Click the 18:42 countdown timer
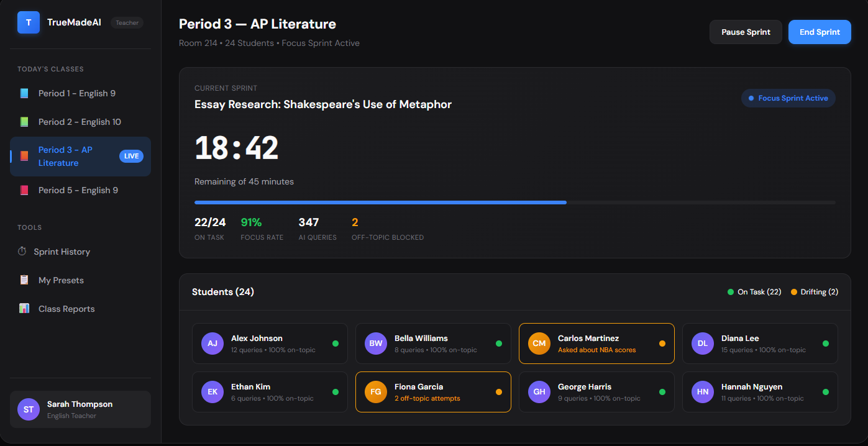 point(237,148)
